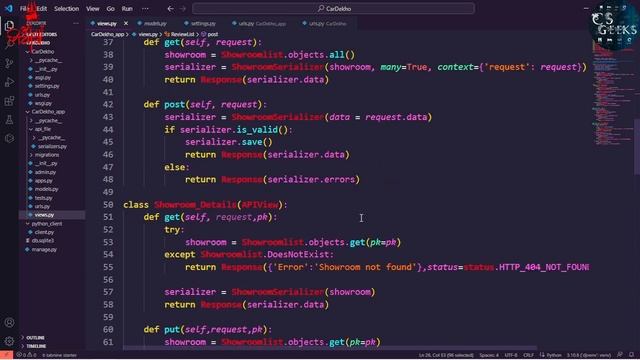
Task: Open apps.py in the explorer
Action: [x=41, y=181]
